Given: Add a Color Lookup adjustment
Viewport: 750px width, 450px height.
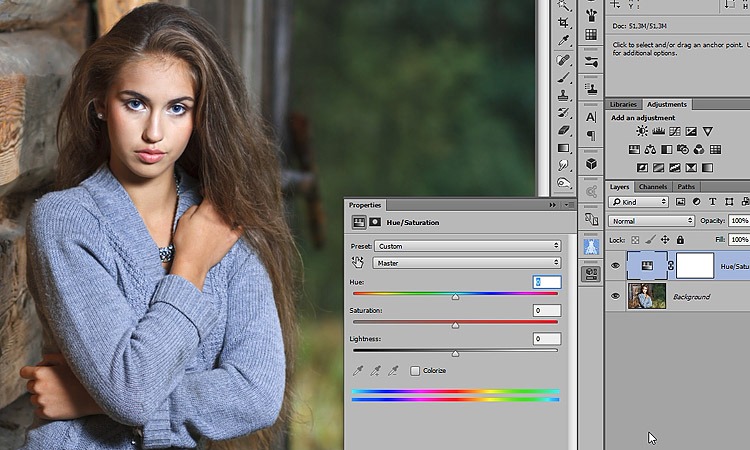Looking at the screenshot, I should [716, 150].
